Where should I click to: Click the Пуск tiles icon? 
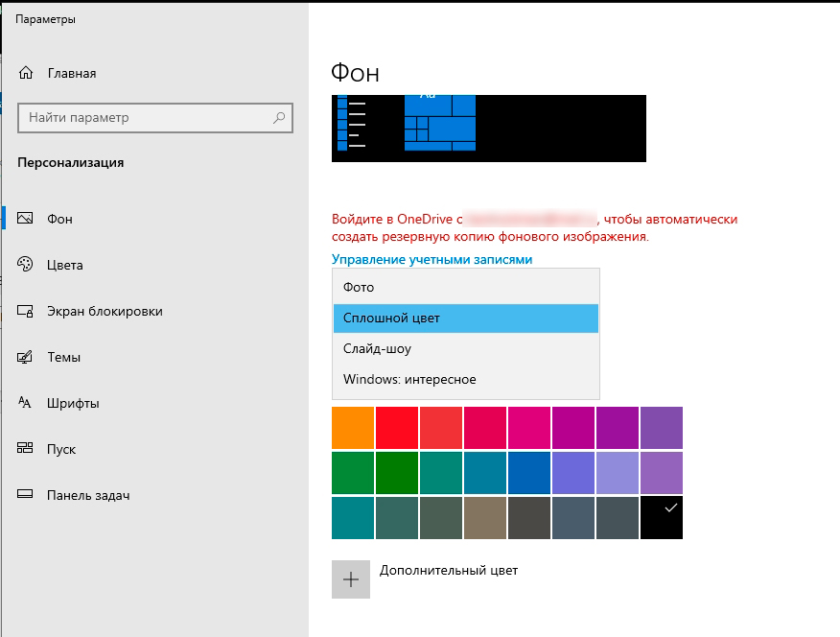click(x=25, y=448)
